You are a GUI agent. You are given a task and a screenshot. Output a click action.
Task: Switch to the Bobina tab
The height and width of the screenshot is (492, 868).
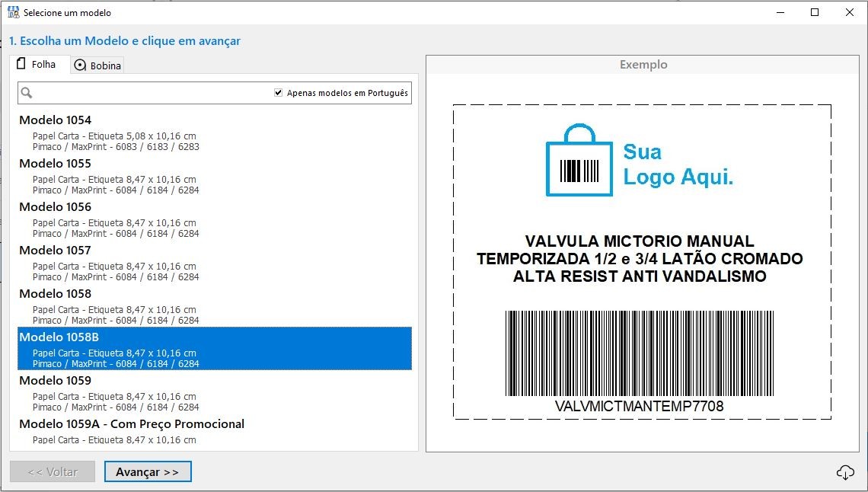coord(97,65)
